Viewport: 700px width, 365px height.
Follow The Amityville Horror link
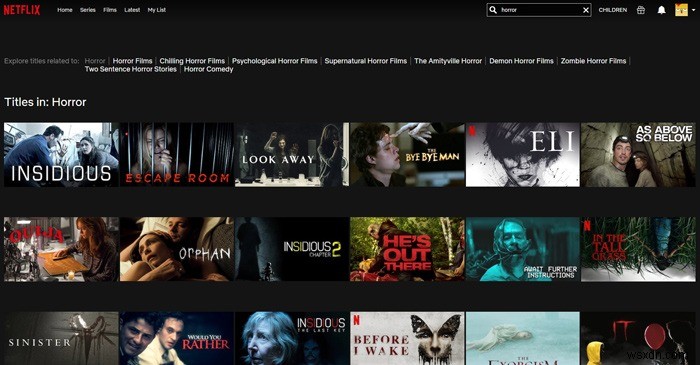coord(448,61)
